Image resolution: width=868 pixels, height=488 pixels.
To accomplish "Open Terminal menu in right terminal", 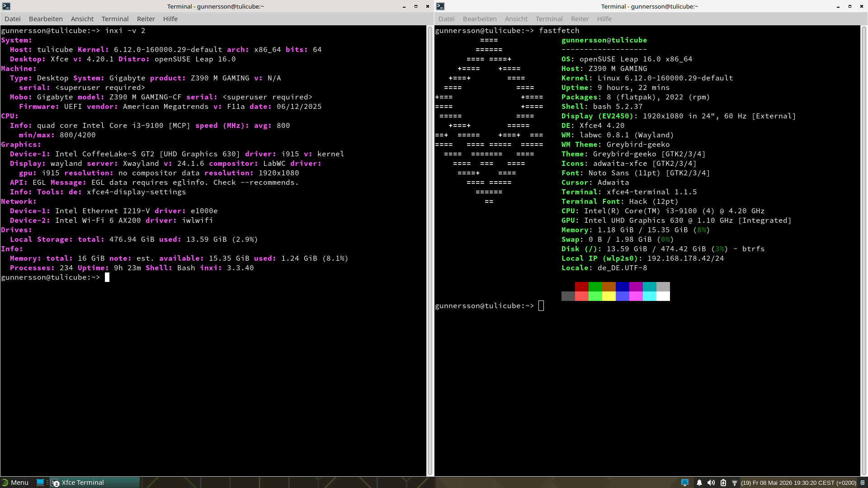I will (x=549, y=19).
